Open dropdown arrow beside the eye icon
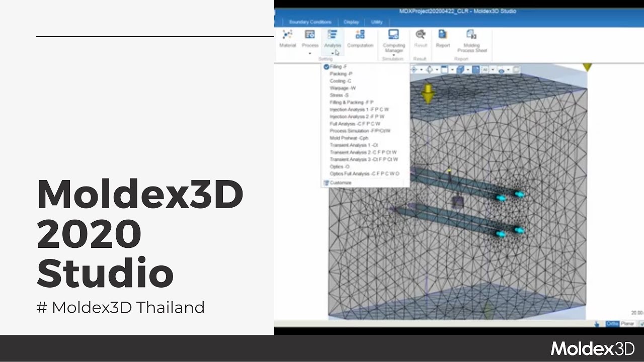This screenshot has width=644, height=362. pyautogui.click(x=508, y=70)
